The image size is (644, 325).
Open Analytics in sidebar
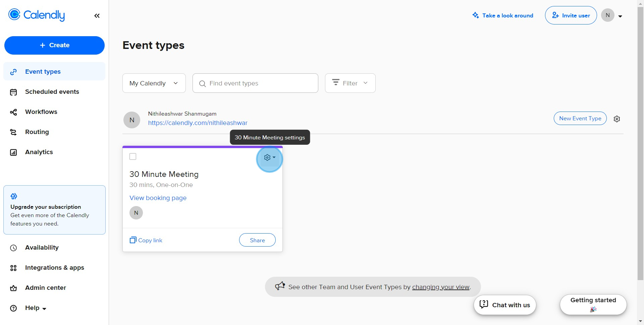(54, 152)
